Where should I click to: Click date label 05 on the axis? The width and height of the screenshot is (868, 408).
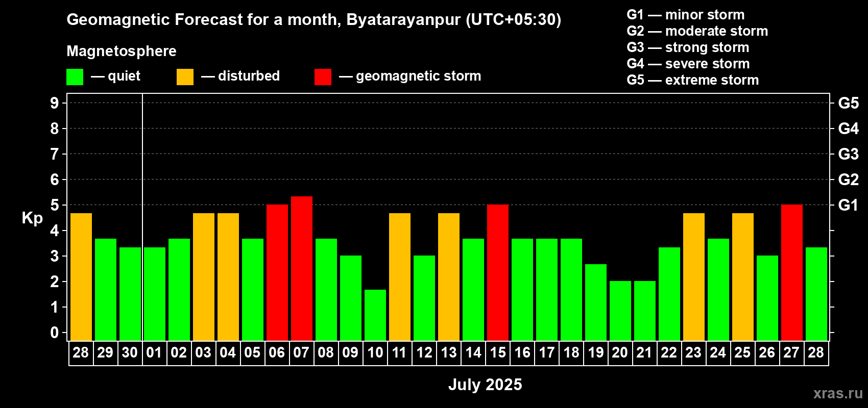[252, 353]
